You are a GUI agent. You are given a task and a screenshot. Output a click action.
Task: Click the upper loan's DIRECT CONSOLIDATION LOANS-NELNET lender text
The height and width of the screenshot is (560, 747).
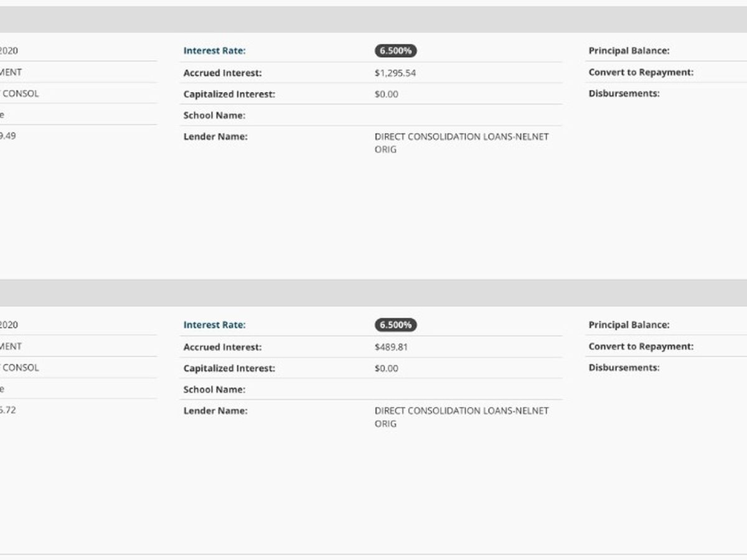461,137
